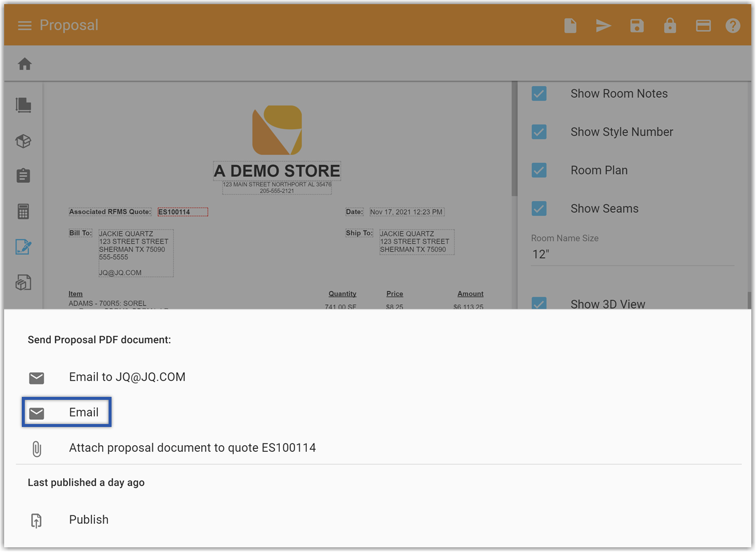The image size is (756, 552).
Task: Click the Proposal page title
Action: pos(69,25)
